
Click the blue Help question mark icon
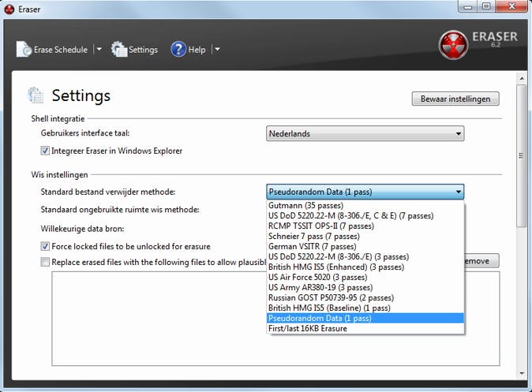[178, 49]
